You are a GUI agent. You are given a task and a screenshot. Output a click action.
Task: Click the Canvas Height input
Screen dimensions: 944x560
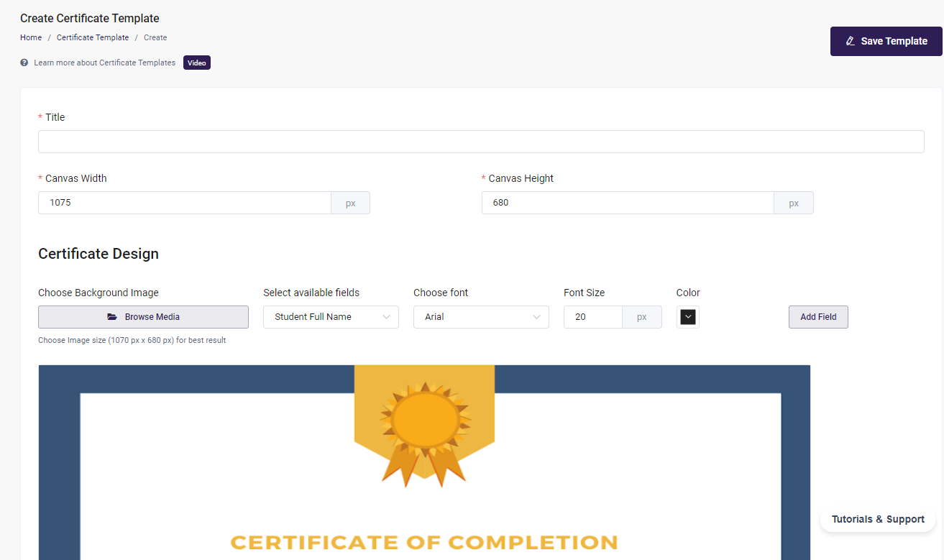pos(627,202)
